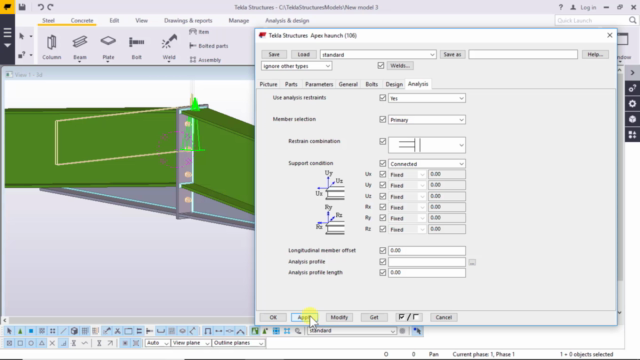
Task: Toggle the Restrain combination checkbox
Action: click(382, 141)
